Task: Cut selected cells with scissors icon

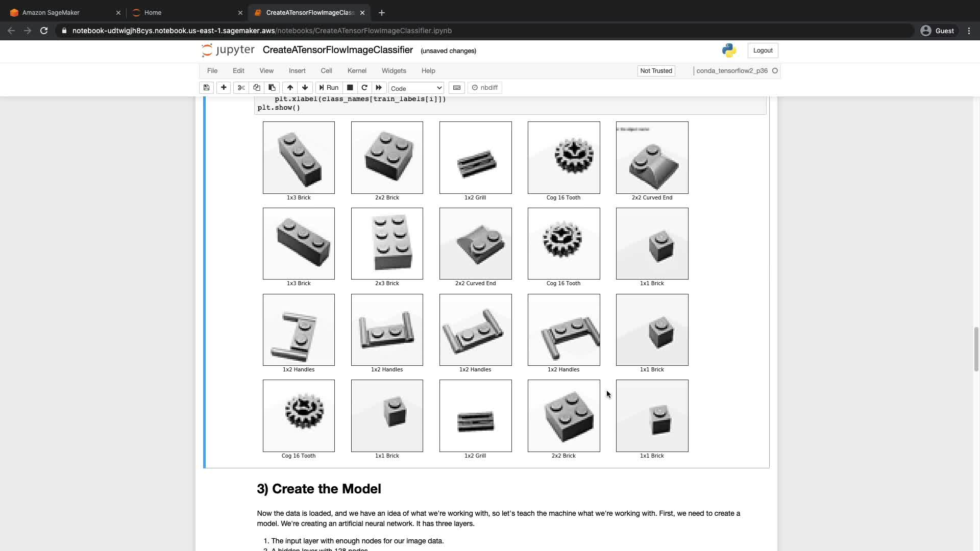Action: click(x=241, y=88)
